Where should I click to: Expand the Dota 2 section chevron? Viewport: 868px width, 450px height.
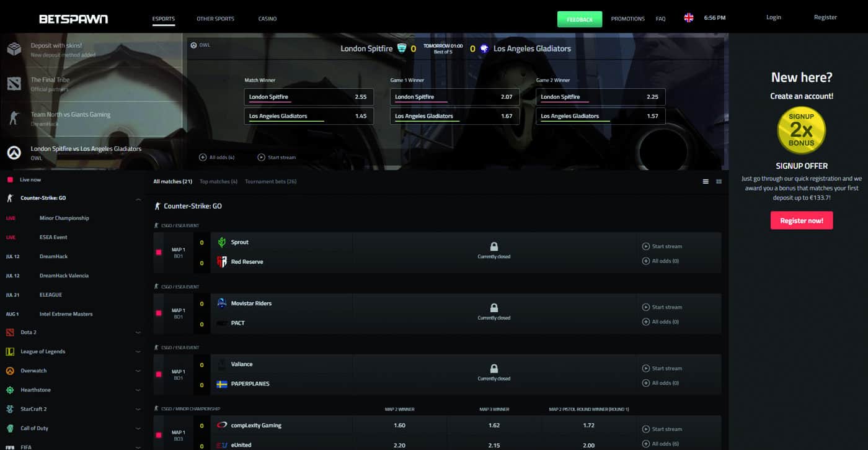[138, 333]
